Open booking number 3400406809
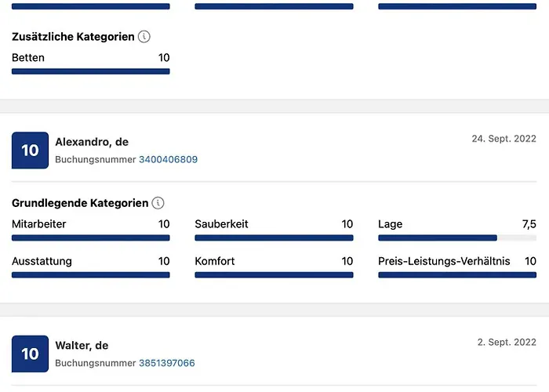 pyautogui.click(x=168, y=160)
